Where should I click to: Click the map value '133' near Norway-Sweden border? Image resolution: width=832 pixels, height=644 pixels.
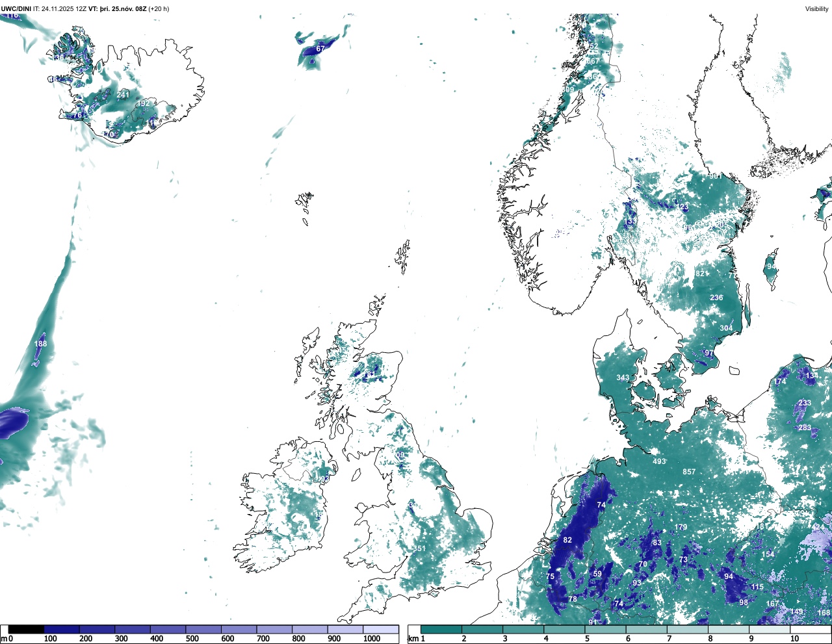click(631, 222)
